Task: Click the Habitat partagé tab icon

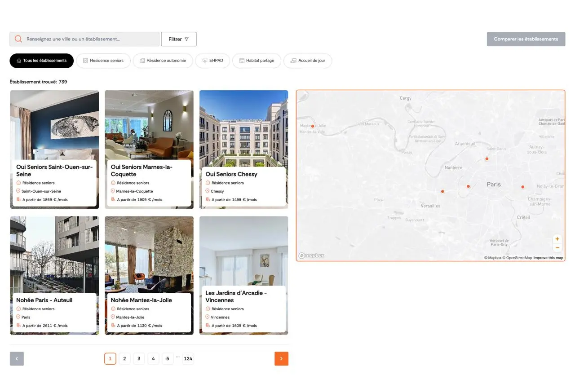Action: pyautogui.click(x=242, y=61)
